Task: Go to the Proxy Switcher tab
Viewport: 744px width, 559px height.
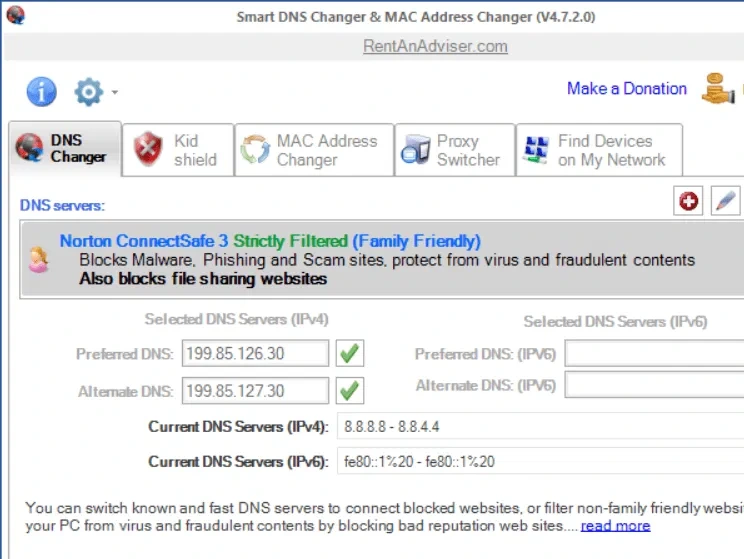Action: point(455,150)
